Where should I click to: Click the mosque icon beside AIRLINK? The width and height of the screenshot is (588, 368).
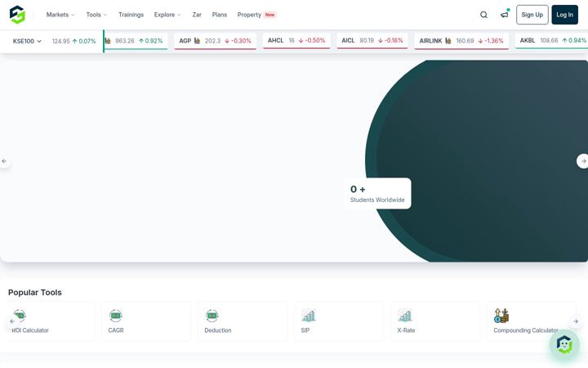(448, 41)
